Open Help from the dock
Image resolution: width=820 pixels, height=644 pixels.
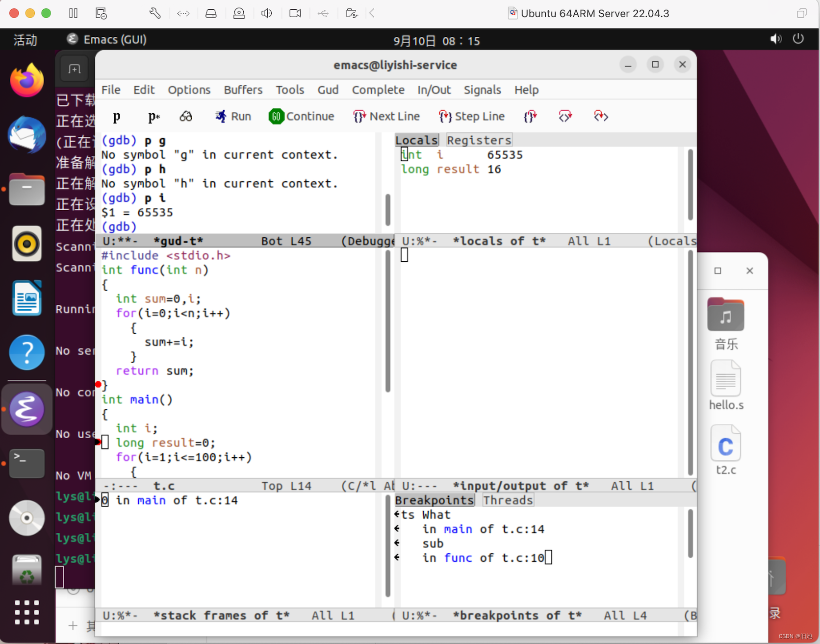[27, 352]
